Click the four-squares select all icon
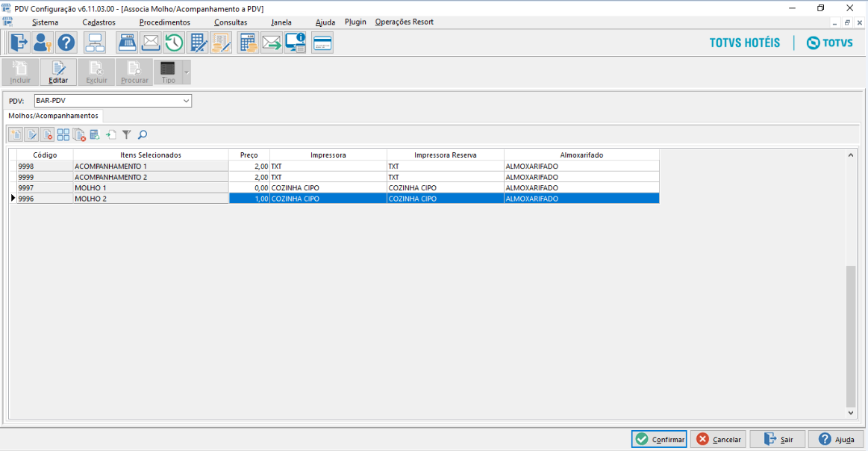Screen dimensions: 868x451 pos(63,134)
